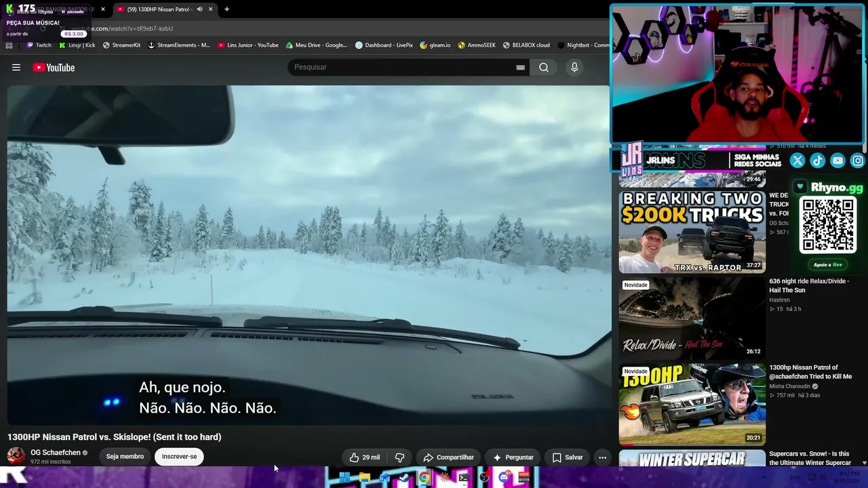Share the video via Compartilhar
Image resolution: width=868 pixels, height=488 pixels.
[x=448, y=457]
